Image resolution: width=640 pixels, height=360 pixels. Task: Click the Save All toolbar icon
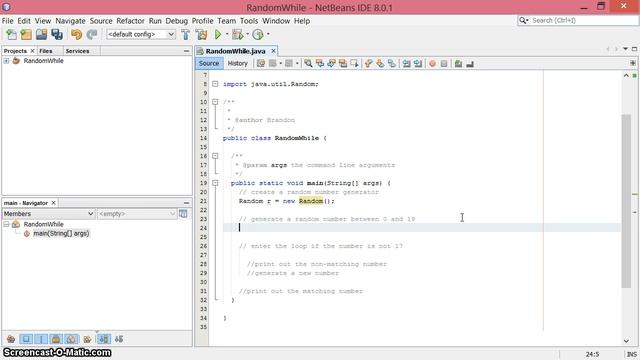click(x=57, y=35)
